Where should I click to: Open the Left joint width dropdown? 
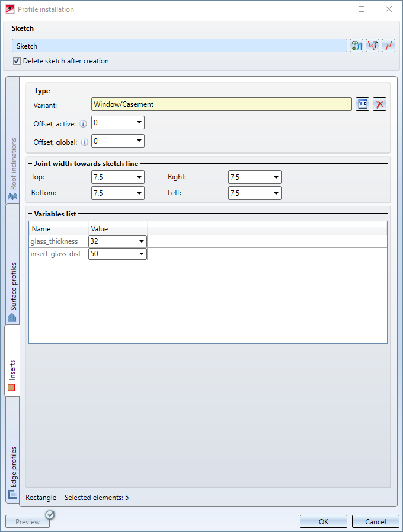pos(276,193)
